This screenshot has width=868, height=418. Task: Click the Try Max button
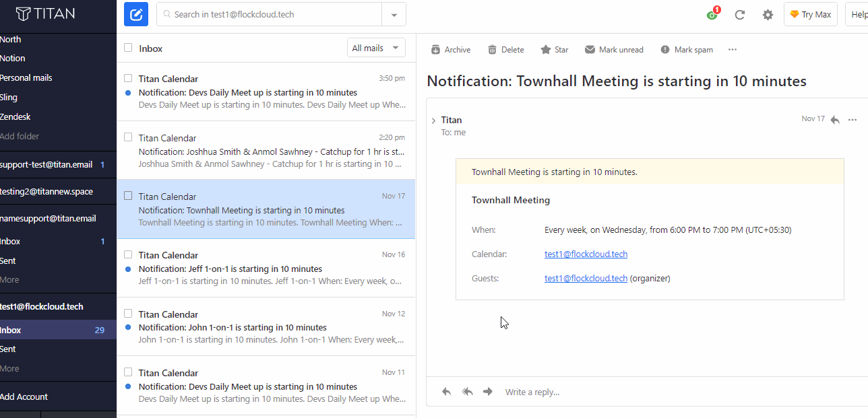(811, 14)
